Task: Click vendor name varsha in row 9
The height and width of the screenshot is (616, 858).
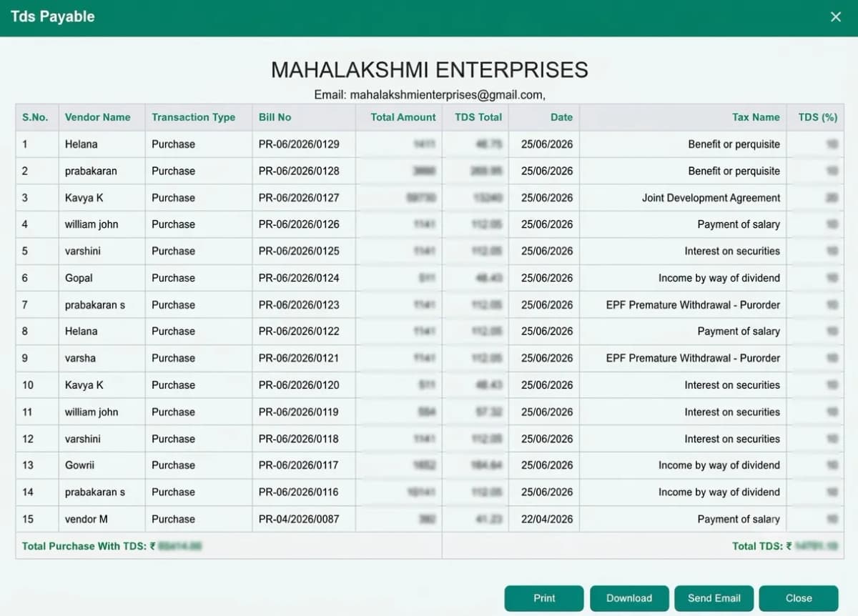Action: (x=80, y=358)
